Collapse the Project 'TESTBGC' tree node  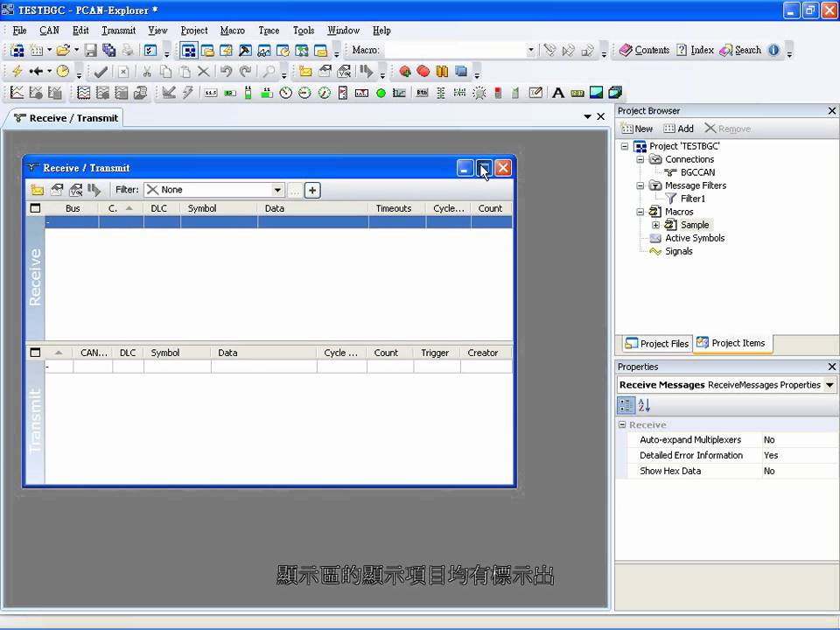[625, 146]
